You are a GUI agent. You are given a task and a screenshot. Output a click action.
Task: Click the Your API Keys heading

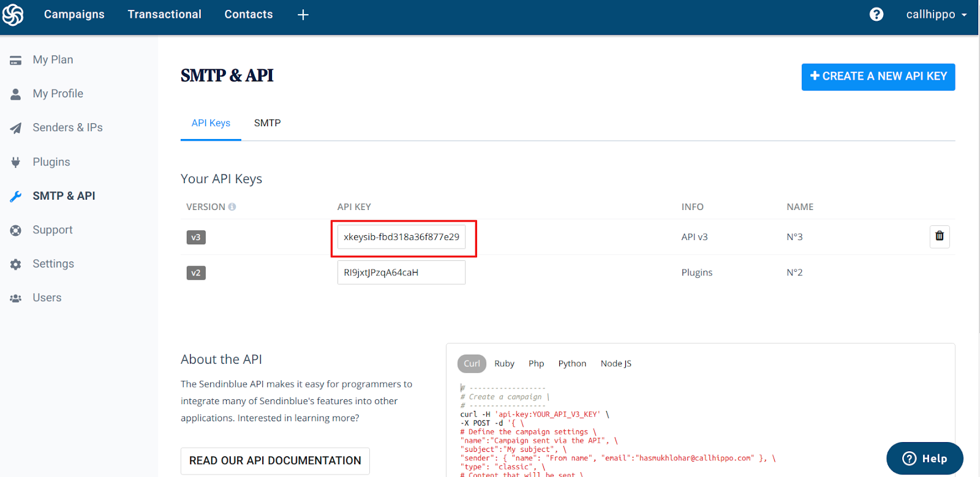click(x=221, y=179)
